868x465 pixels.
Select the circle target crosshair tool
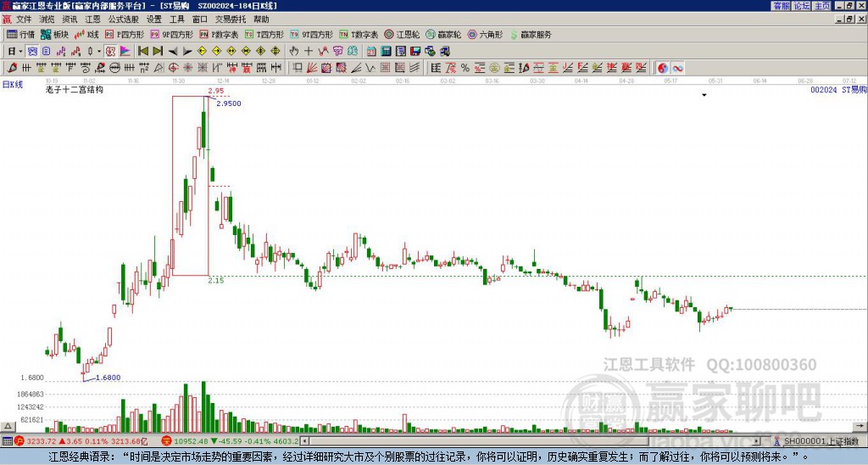point(173,68)
